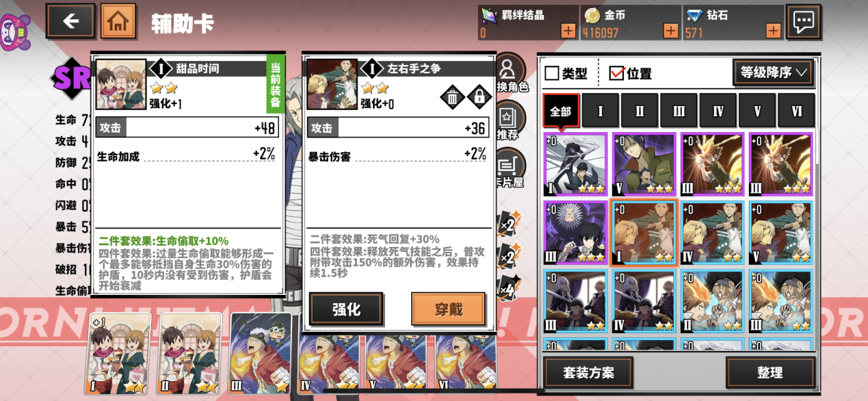Uncheck the 位置 filter checkbox

(616, 73)
